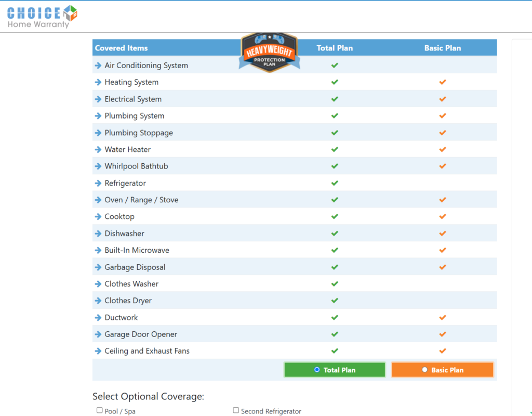Select the Total Plan radio button
This screenshot has height=416, width=532.
pos(317,370)
